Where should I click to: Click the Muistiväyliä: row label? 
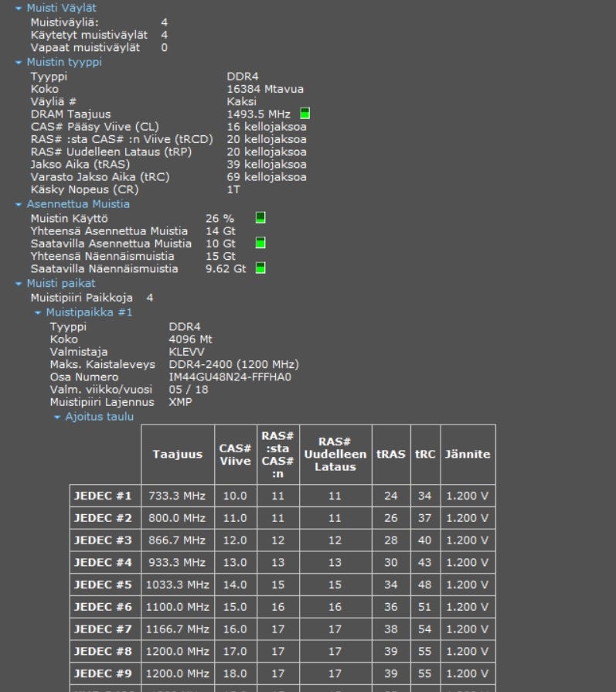point(65,22)
